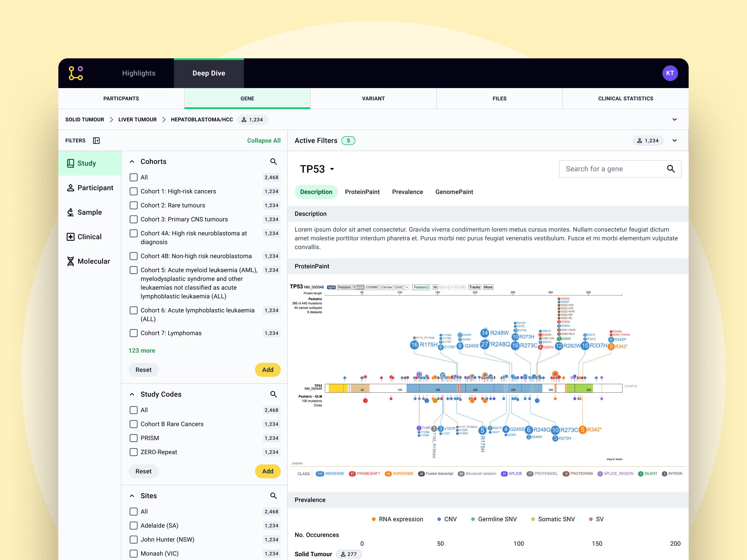Go to LIVER TUMOUR breadcrumb
This screenshot has height=560, width=747.
(x=137, y=120)
